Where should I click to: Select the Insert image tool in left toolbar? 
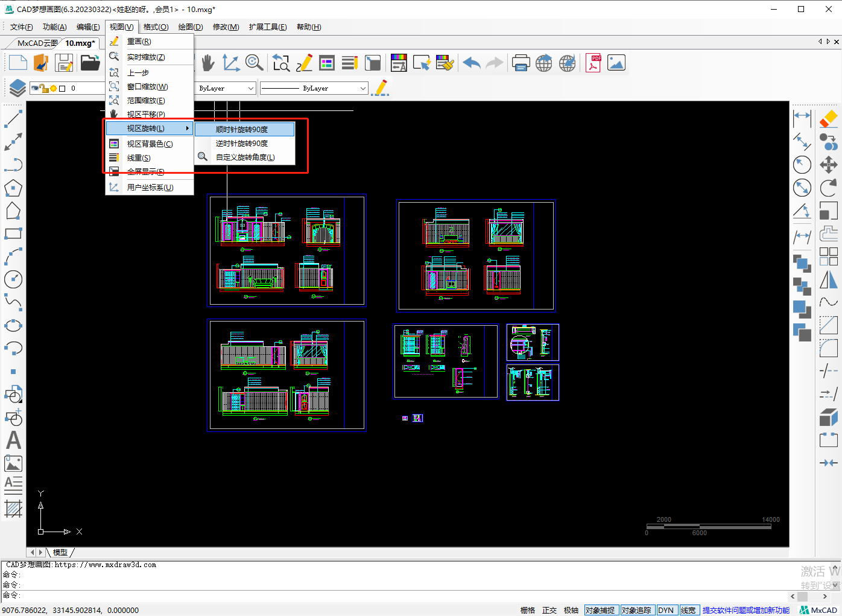click(13, 463)
